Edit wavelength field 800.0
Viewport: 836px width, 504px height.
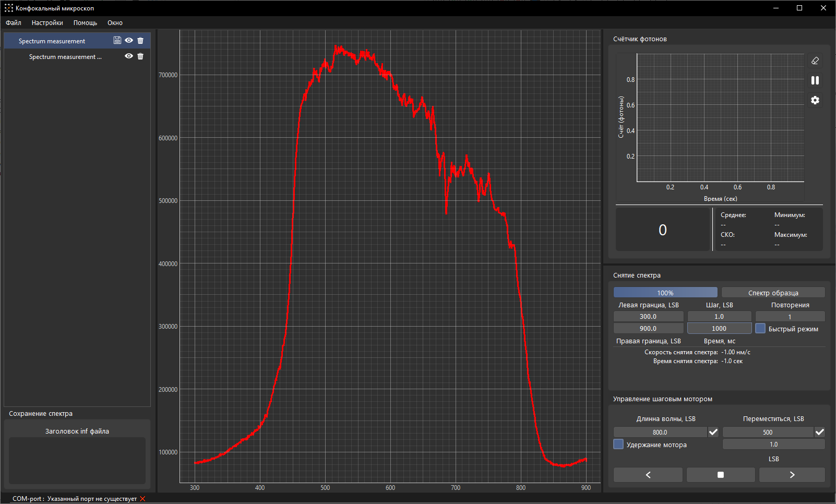click(x=660, y=432)
